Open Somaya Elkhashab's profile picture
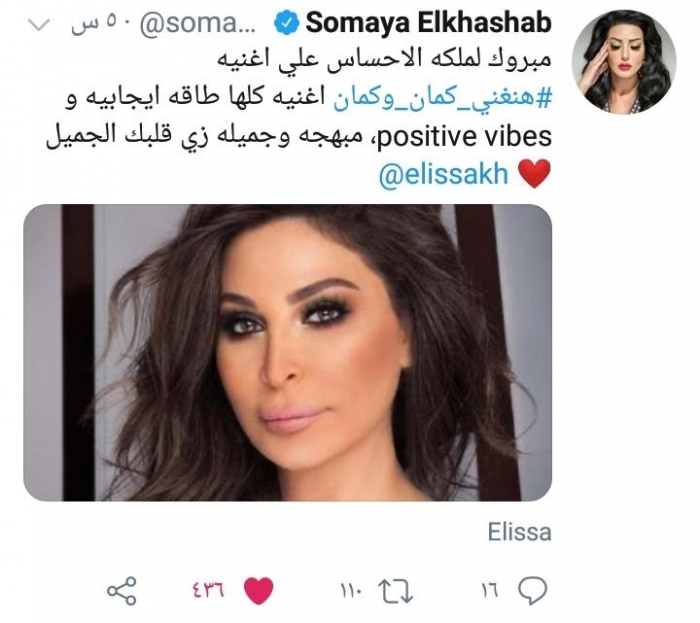This screenshot has width=700, height=623. pyautogui.click(x=624, y=62)
